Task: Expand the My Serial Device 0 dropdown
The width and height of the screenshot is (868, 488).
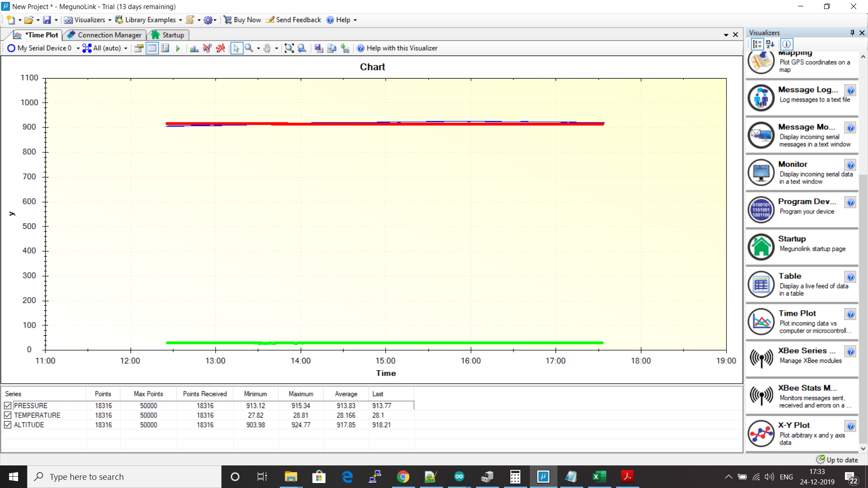Action: tap(78, 48)
